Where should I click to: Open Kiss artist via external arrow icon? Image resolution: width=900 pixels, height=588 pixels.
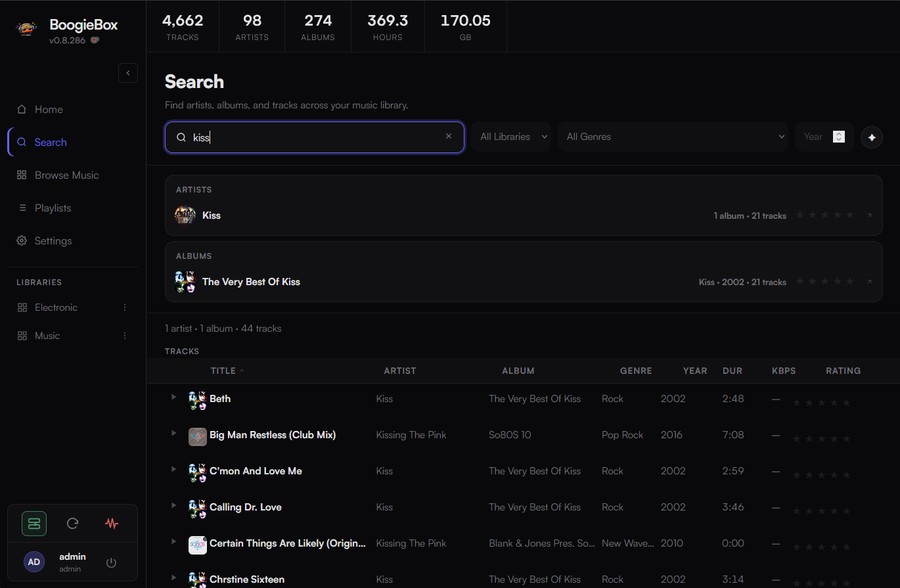point(869,215)
